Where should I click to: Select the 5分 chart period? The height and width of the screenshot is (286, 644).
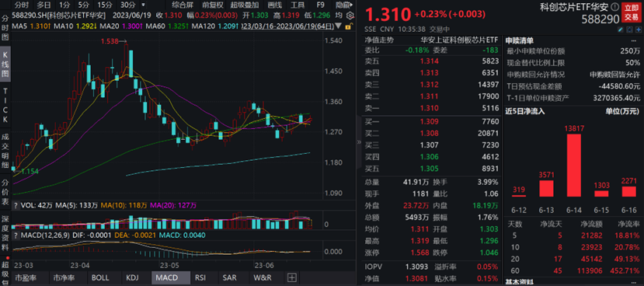(x=83, y=5)
